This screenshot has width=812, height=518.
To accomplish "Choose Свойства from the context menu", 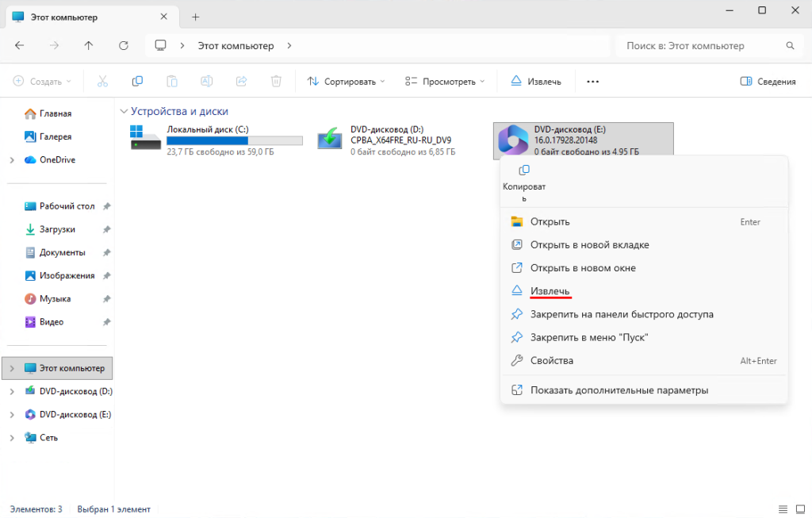I will point(644,360).
